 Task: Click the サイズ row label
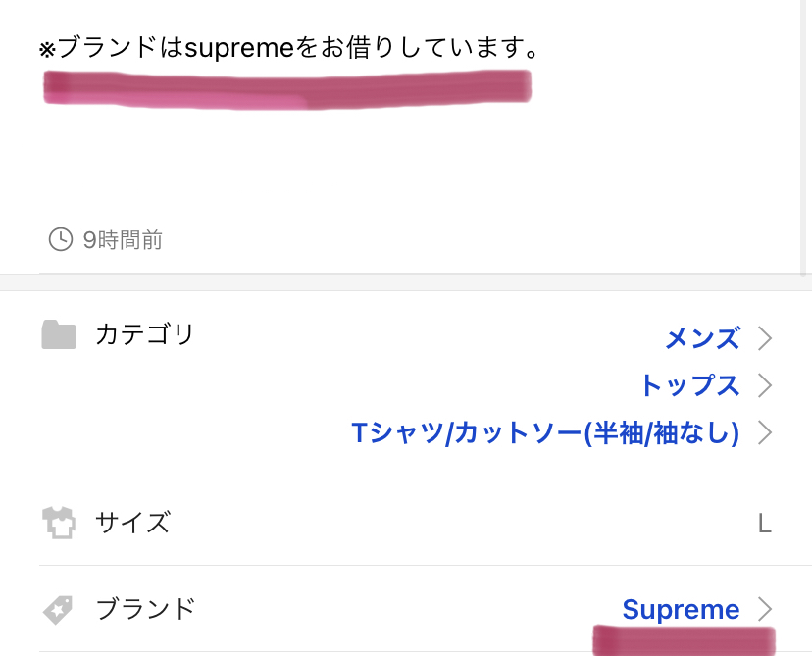pos(132,523)
